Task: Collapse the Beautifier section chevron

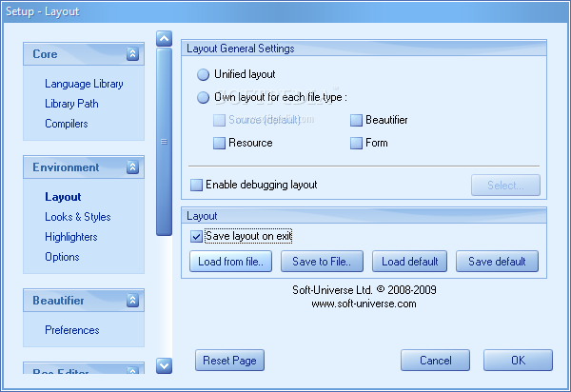Action: [x=132, y=301]
